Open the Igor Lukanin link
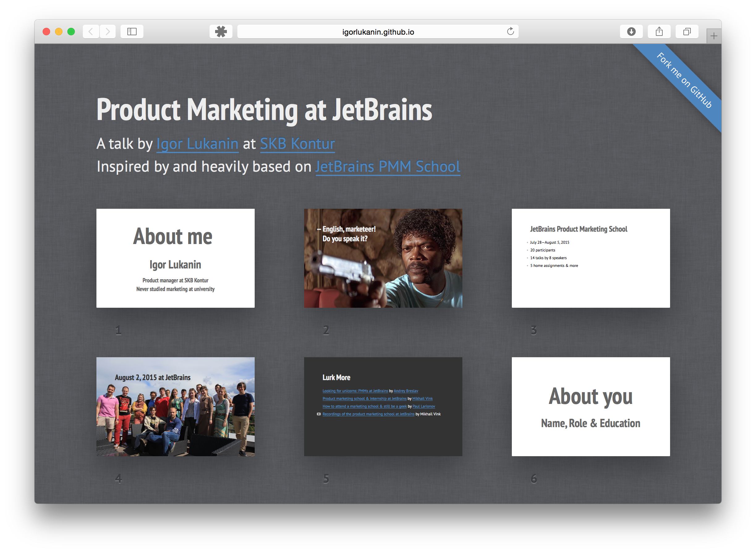The width and height of the screenshot is (756, 553). (x=197, y=144)
